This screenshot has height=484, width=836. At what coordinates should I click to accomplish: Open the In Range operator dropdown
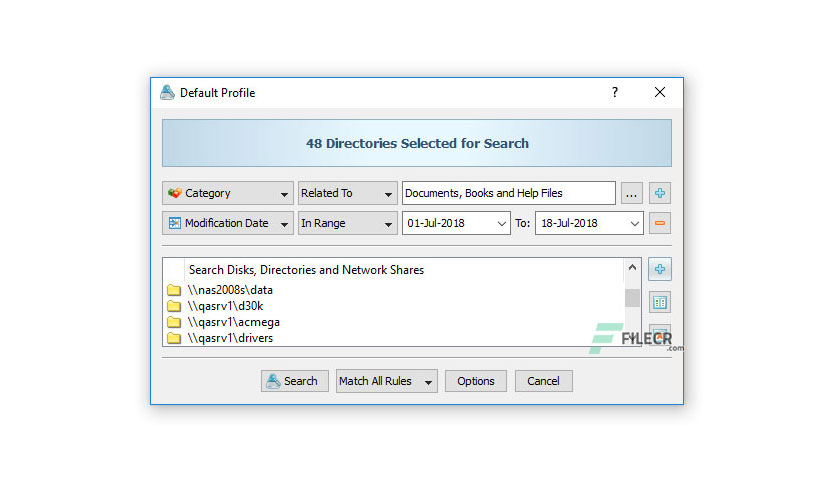pos(347,223)
